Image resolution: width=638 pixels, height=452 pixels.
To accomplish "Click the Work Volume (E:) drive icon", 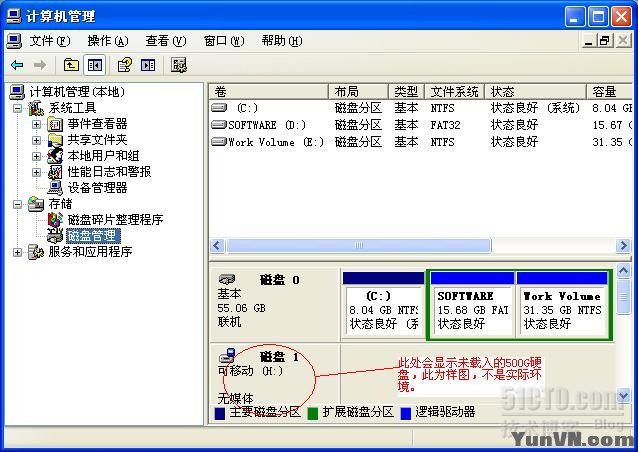I will pos(219,142).
